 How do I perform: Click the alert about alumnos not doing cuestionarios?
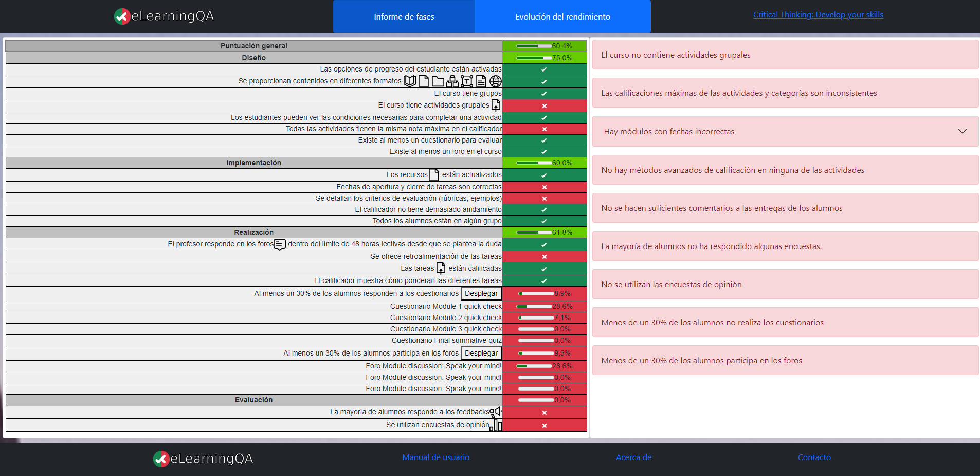click(x=785, y=322)
